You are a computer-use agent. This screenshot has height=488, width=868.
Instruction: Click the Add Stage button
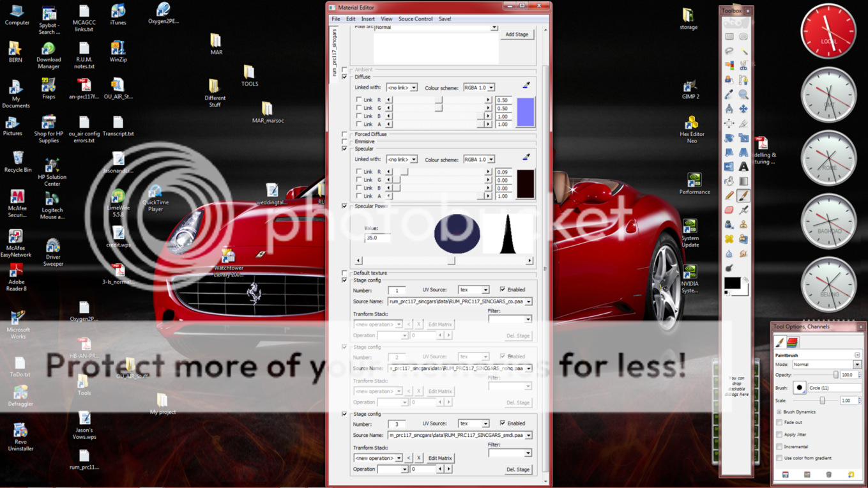(517, 34)
